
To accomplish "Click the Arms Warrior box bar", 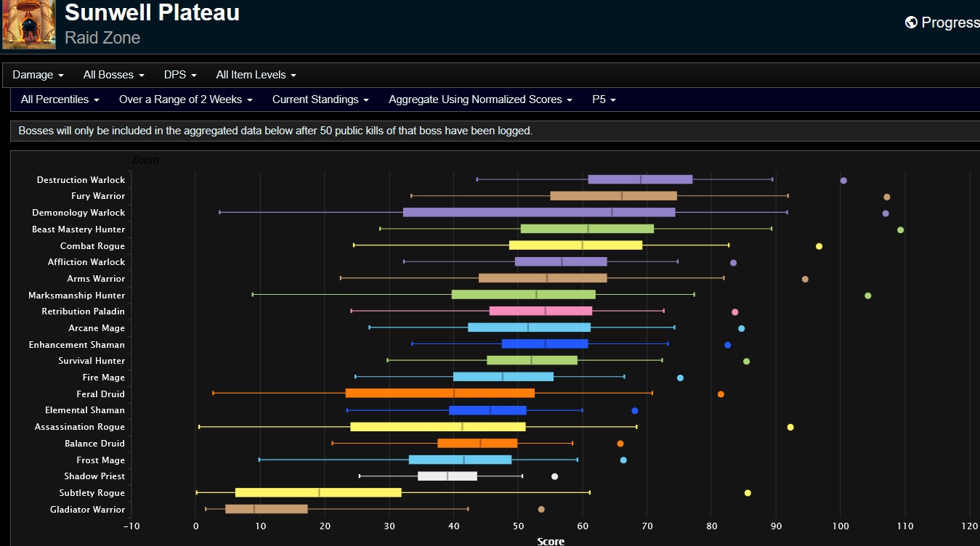I will 543,278.
